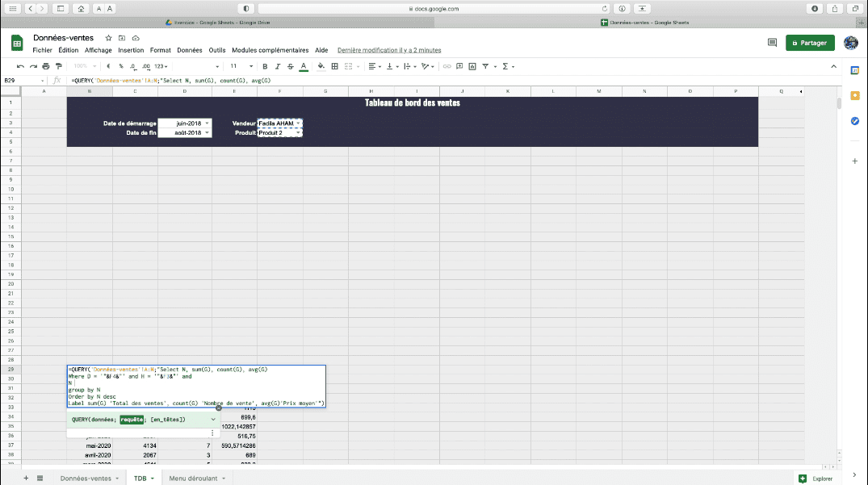Screen dimensions: 868x485
Task: Open the borders tool
Action: click(x=333, y=66)
